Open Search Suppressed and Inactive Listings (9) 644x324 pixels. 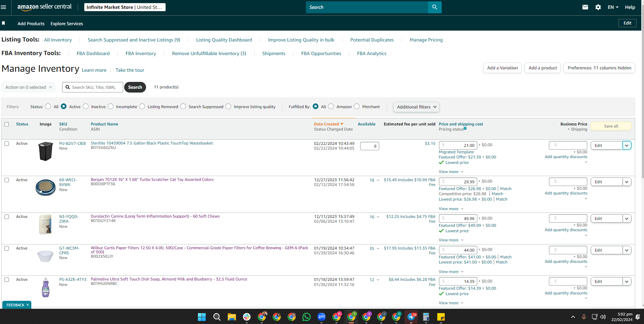pos(134,40)
